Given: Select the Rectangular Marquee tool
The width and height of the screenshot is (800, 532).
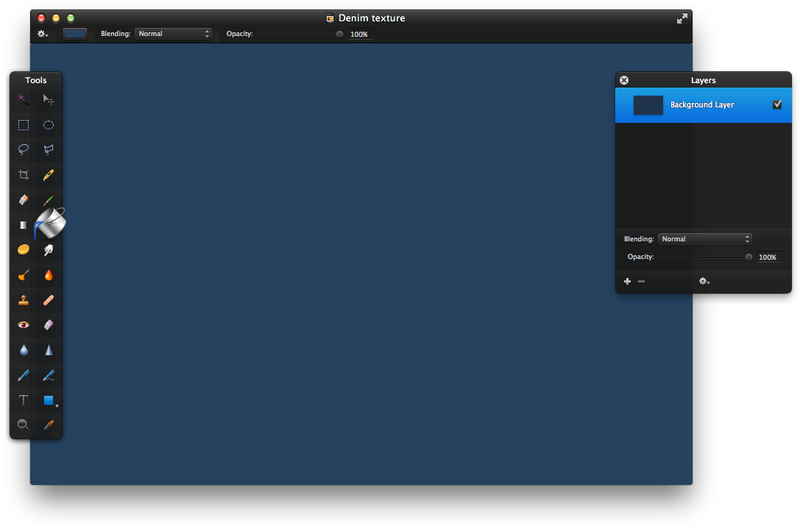Looking at the screenshot, I should coord(24,125).
